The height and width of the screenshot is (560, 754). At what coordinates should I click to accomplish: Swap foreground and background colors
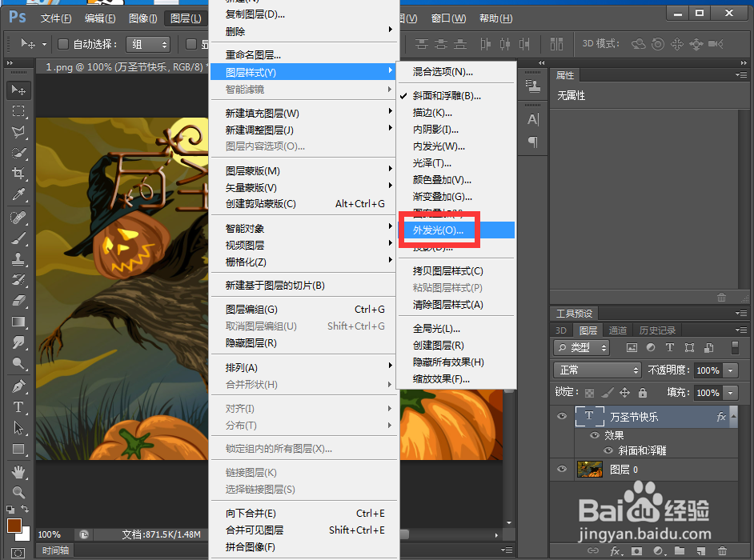pyautogui.click(x=25, y=509)
